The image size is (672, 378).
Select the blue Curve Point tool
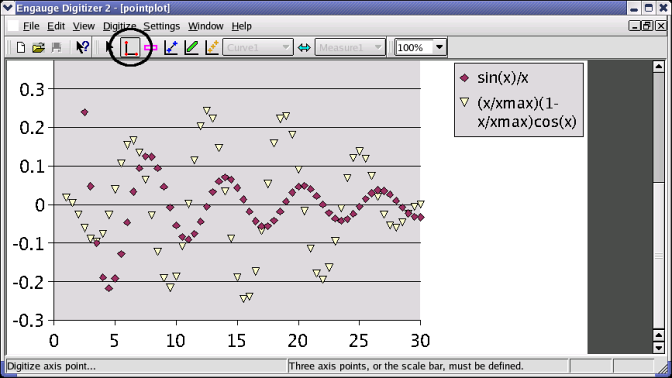click(x=171, y=47)
